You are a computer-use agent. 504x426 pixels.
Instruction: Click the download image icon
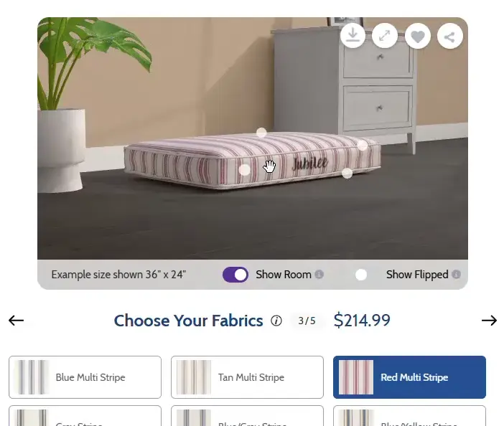point(353,36)
